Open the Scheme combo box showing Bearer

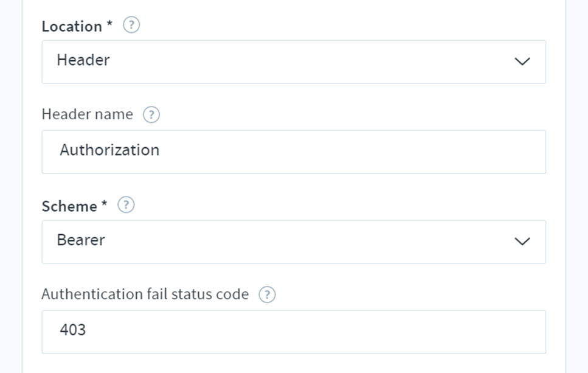294,242
